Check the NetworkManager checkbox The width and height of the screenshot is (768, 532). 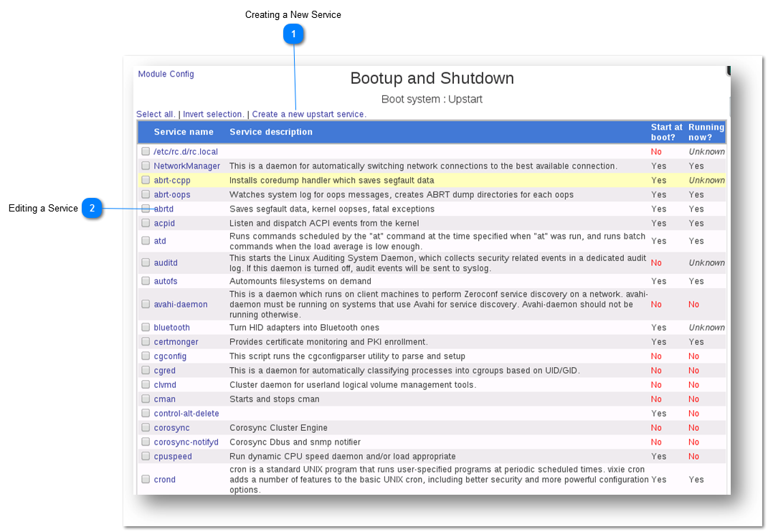(146, 165)
